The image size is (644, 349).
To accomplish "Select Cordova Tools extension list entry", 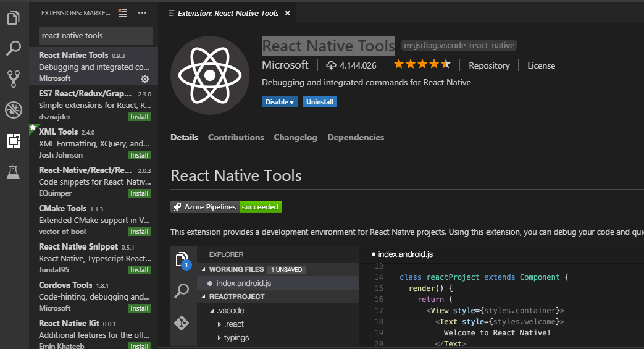I will (94, 296).
